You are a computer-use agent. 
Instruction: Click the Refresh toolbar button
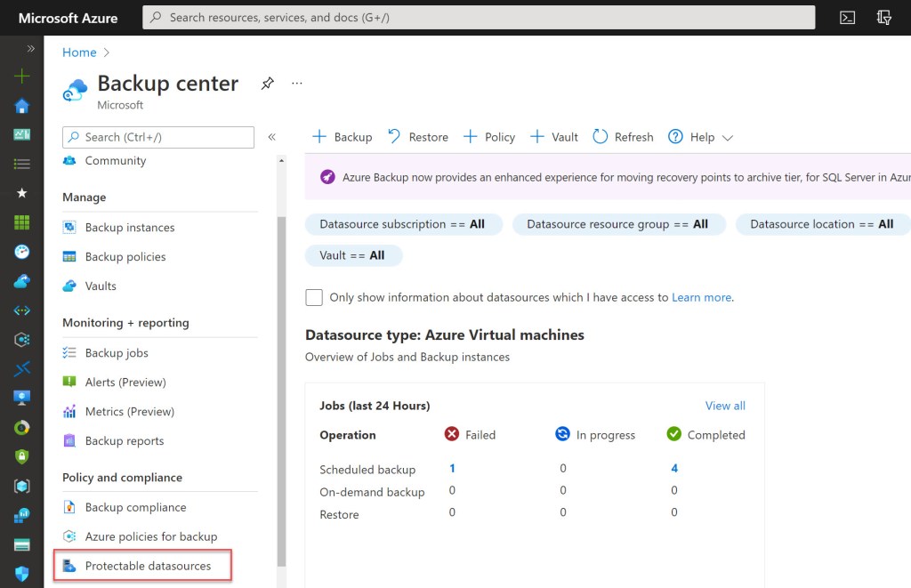pyautogui.click(x=623, y=137)
